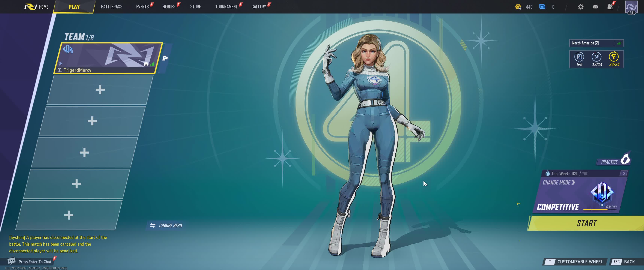This screenshot has width=644, height=270.
Task: Invite player to third team slot
Action: [92, 121]
